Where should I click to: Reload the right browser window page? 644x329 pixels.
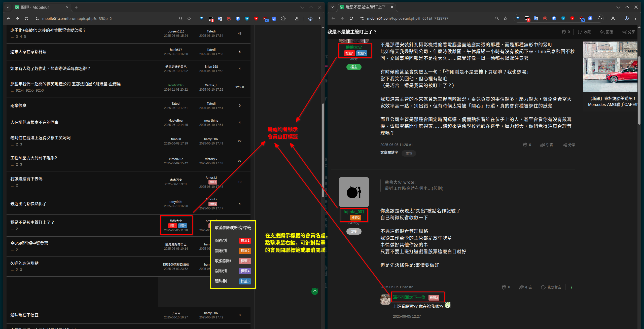351,18
